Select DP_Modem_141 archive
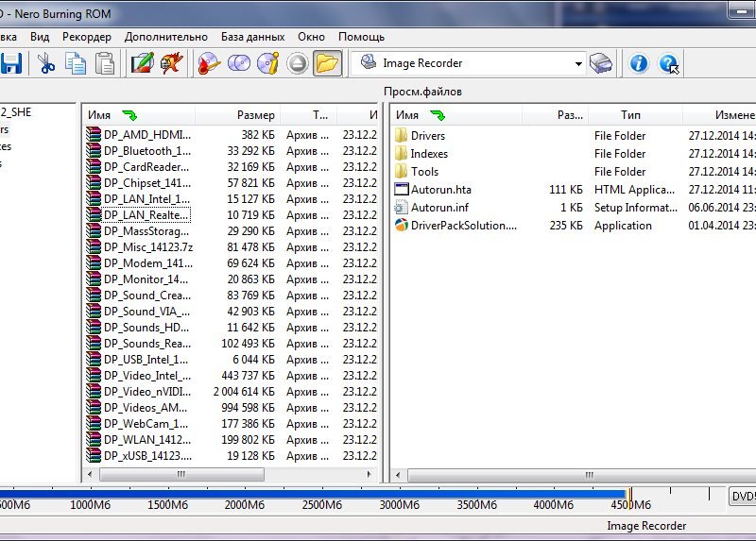The width and height of the screenshot is (756, 541). [148, 263]
